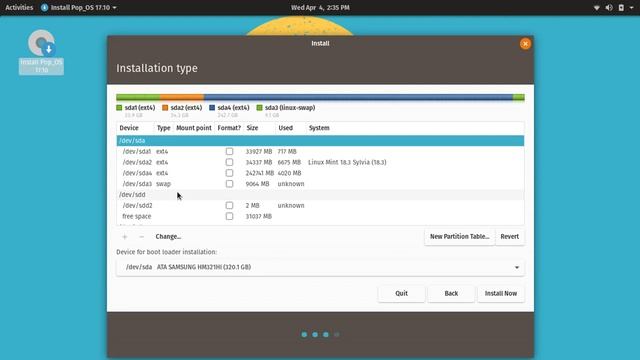Click the sda3 (linux-swap) legend swatch
640x360 pixels.
259,108
